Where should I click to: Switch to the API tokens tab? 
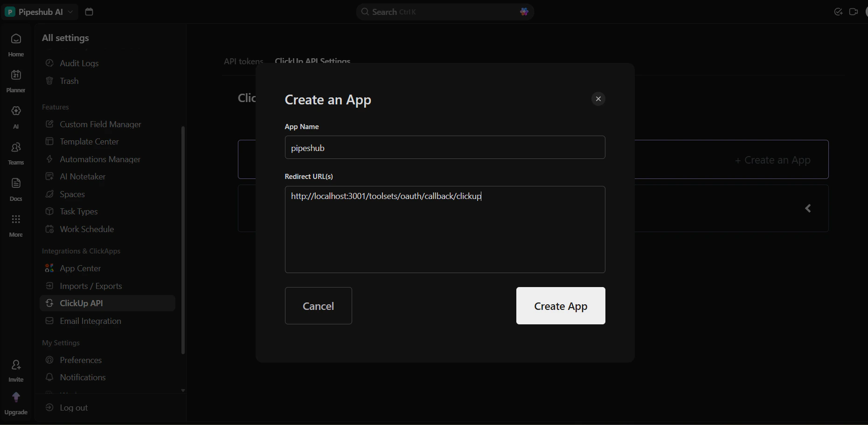pos(243,61)
